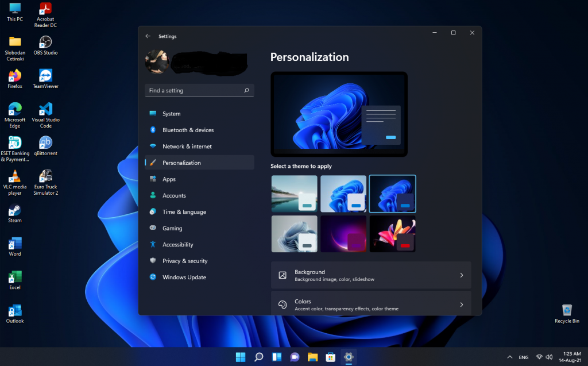Image resolution: width=588 pixels, height=366 pixels.
Task: Select the Accessibility icon in sidebar
Action: [x=153, y=244]
